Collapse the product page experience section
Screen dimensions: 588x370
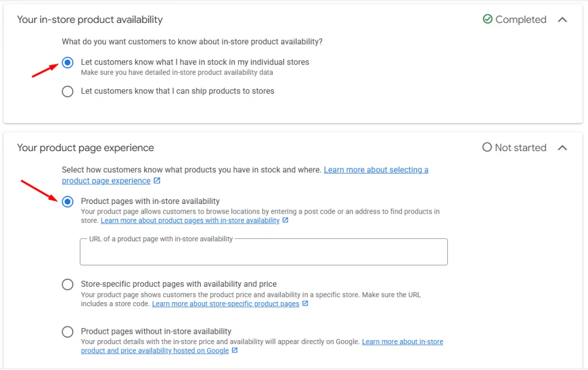(563, 148)
